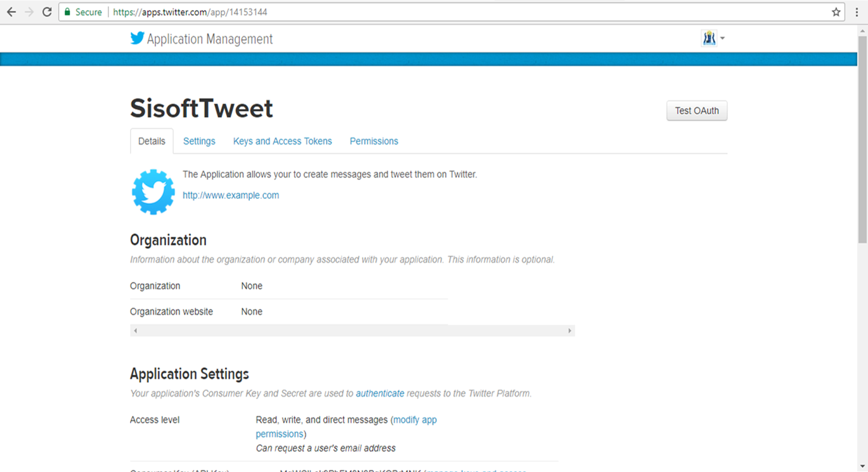This screenshot has width=868, height=472.
Task: Click the SisoftTweet gear app icon
Action: 153,191
